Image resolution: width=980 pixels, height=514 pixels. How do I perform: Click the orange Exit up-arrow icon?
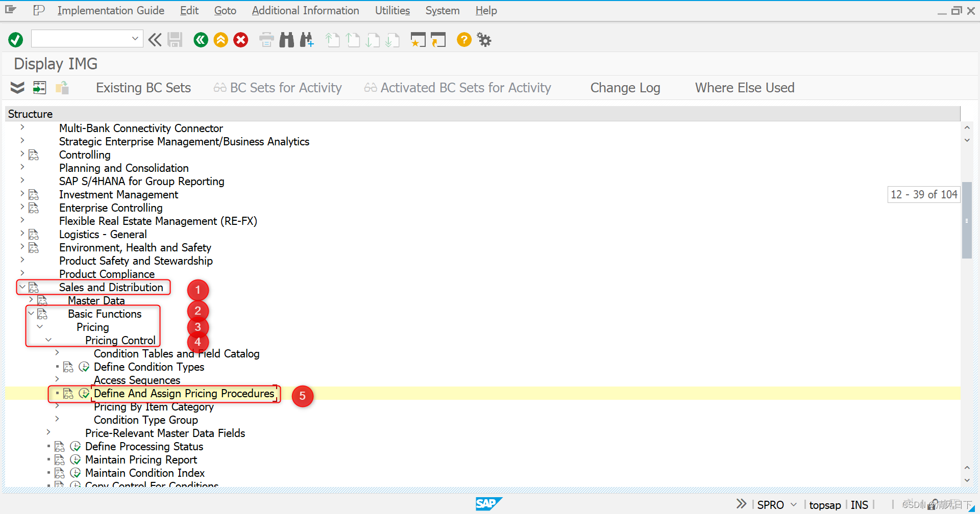coord(221,40)
